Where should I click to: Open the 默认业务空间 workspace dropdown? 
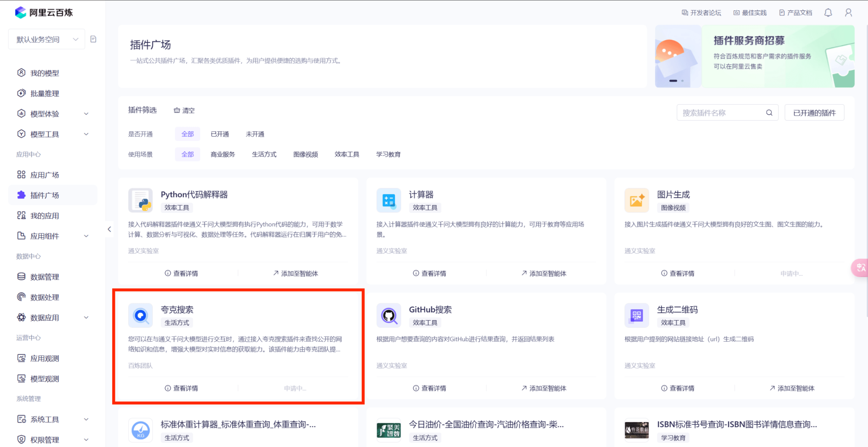[47, 39]
